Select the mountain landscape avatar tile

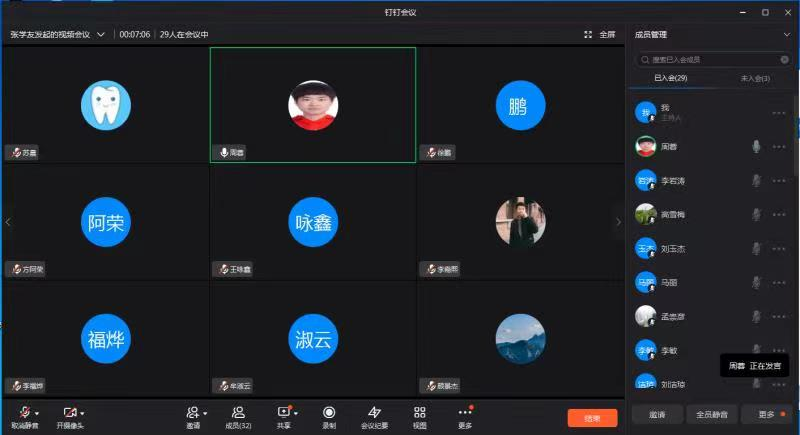(520, 339)
